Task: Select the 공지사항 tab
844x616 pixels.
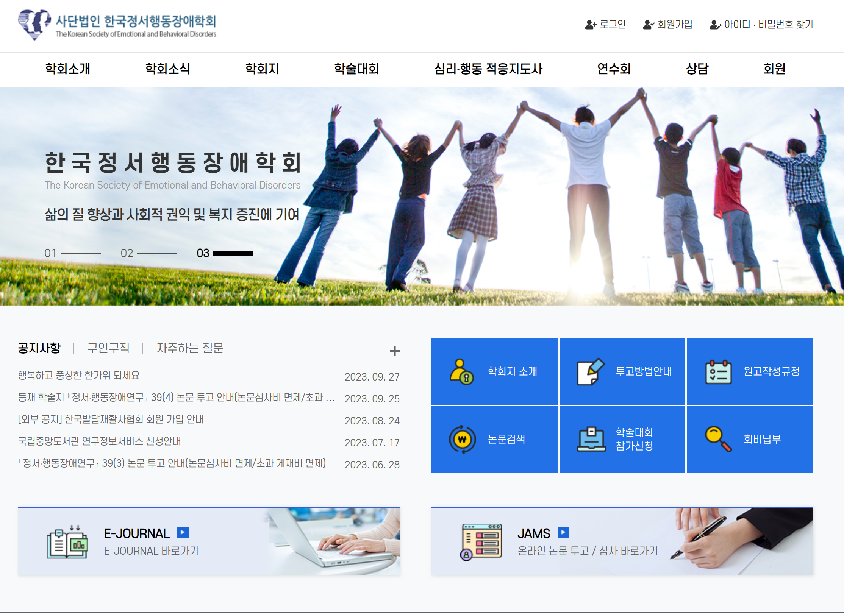Action: point(39,348)
